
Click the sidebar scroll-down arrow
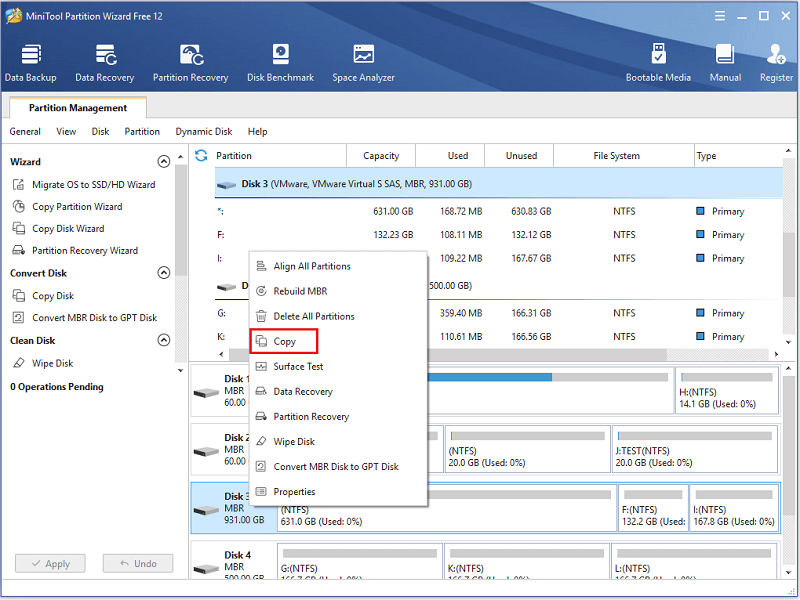click(x=181, y=370)
